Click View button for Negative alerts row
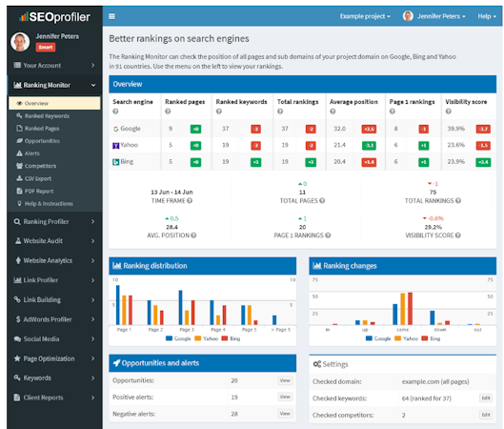 click(x=285, y=414)
